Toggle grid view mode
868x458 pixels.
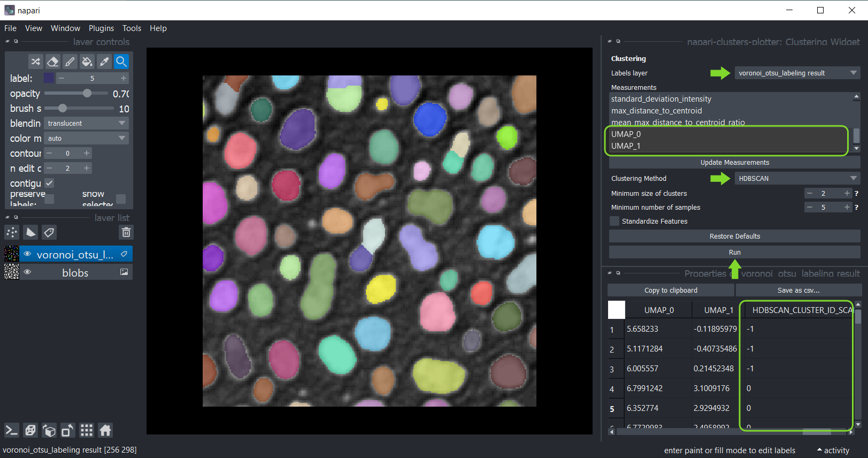[x=87, y=430]
